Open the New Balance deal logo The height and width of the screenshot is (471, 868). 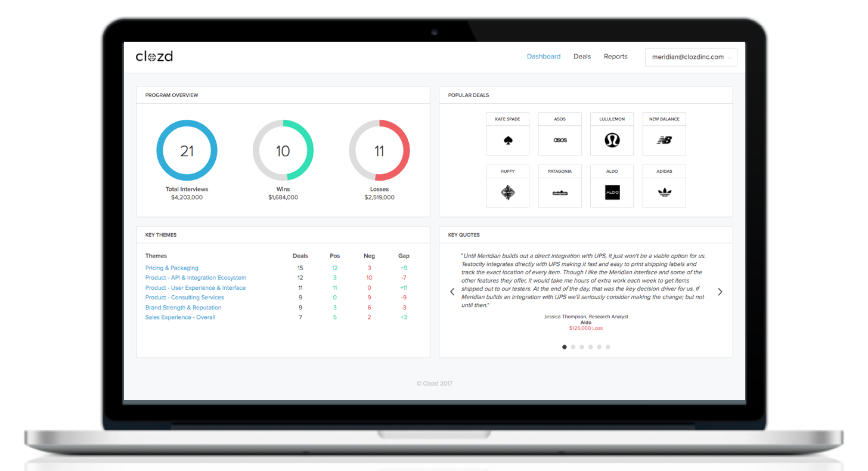click(x=664, y=141)
